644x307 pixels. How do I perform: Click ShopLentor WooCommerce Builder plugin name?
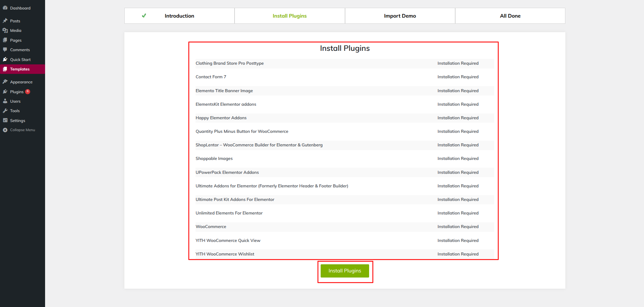click(x=259, y=145)
